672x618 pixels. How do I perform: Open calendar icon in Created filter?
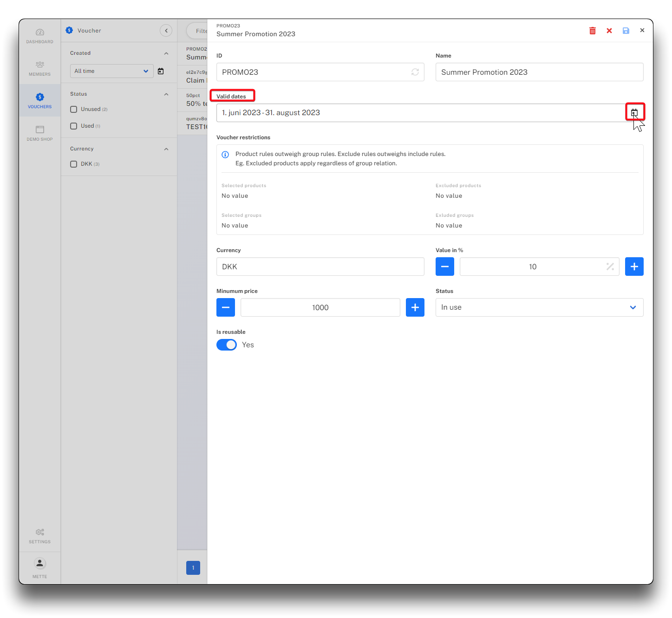(161, 71)
